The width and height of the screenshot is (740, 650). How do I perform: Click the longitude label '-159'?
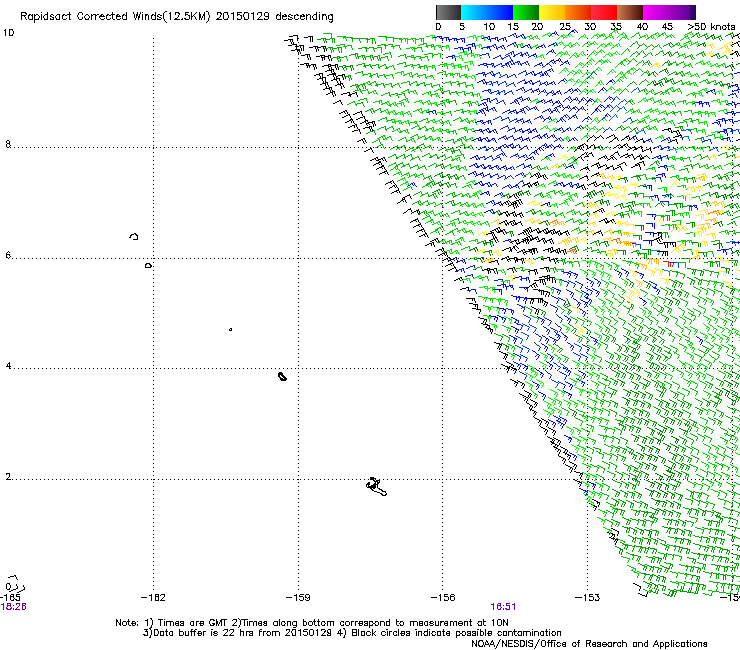pos(298,598)
